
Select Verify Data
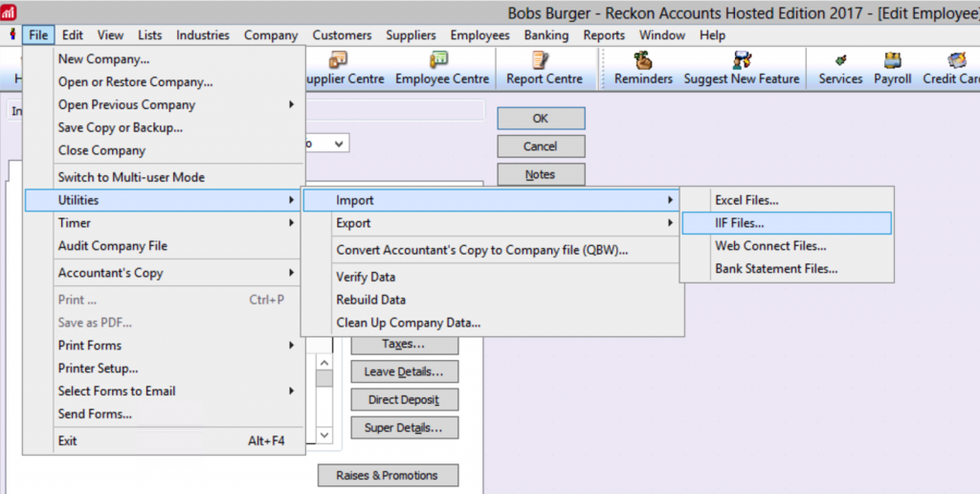(493, 277)
